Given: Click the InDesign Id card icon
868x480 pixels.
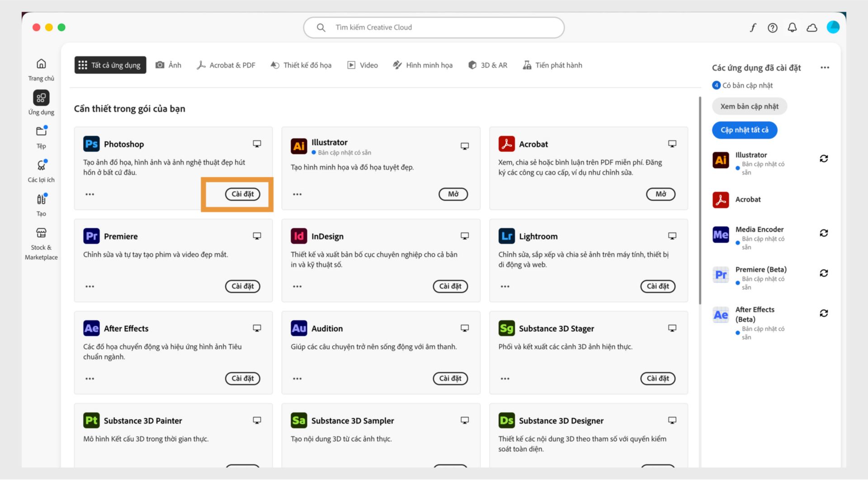Looking at the screenshot, I should coord(299,236).
